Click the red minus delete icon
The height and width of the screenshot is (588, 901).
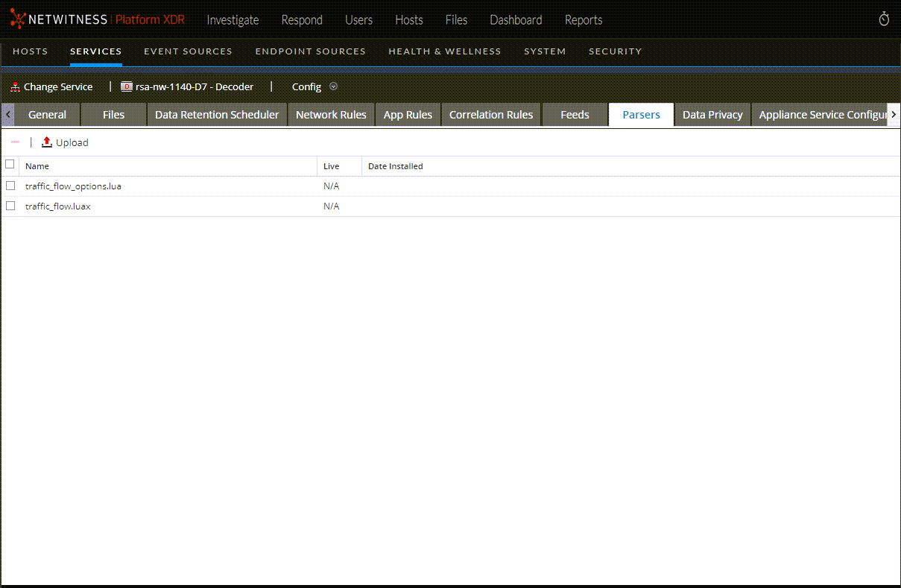coord(15,142)
